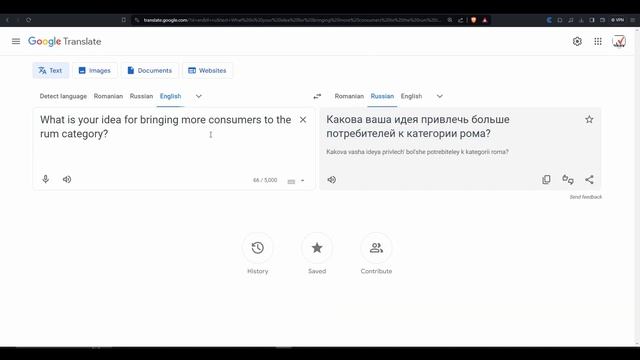Screen dimensions: 640x360
Task: Switch to Text translation mode
Action: (51, 71)
